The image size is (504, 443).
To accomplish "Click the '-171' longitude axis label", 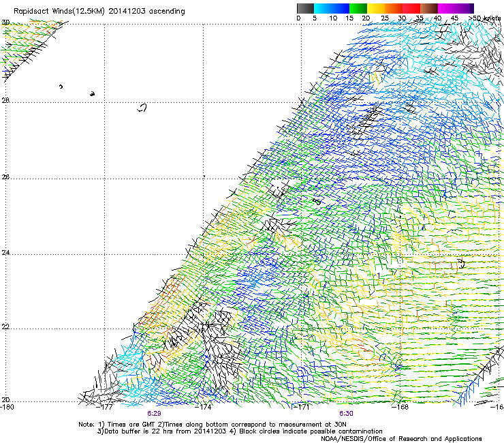I will 301,407.
